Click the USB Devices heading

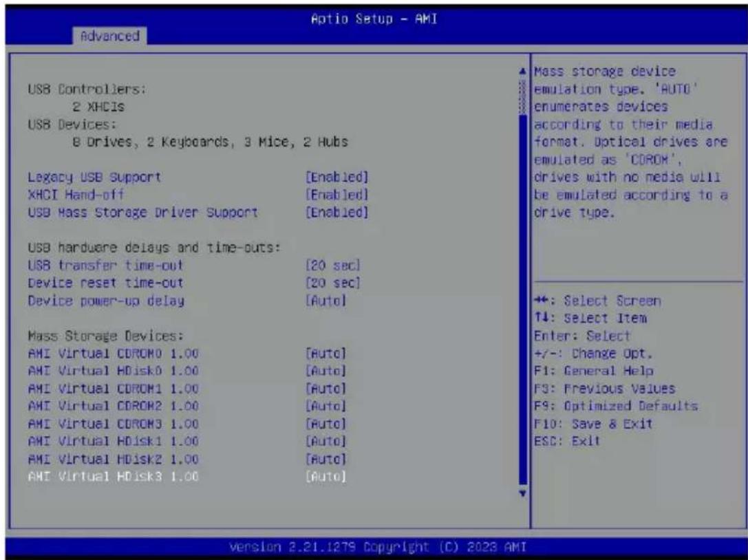pos(72,125)
